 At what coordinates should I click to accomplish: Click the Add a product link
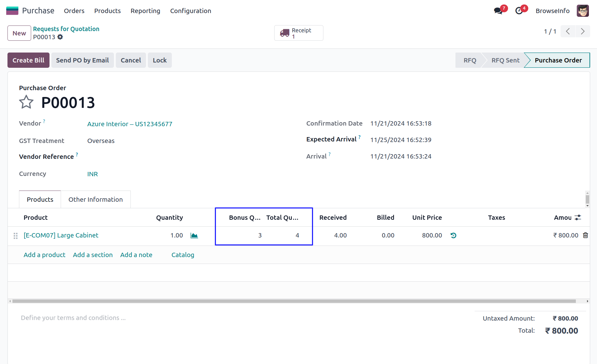45,255
